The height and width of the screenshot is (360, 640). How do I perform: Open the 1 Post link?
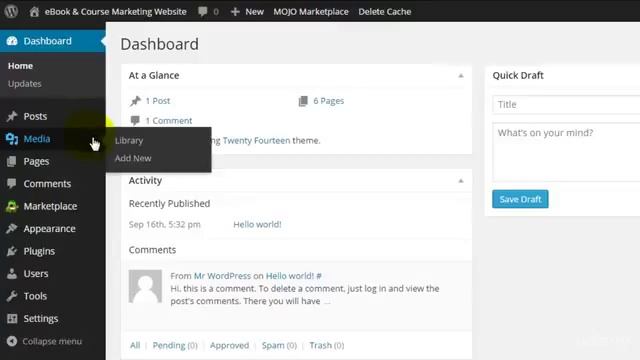(x=158, y=101)
